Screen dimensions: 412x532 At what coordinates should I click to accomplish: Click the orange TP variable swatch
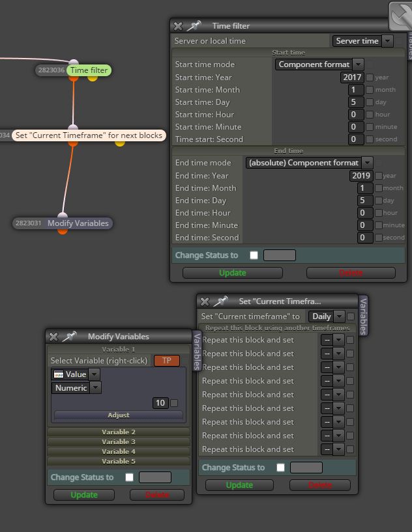pyautogui.click(x=167, y=361)
